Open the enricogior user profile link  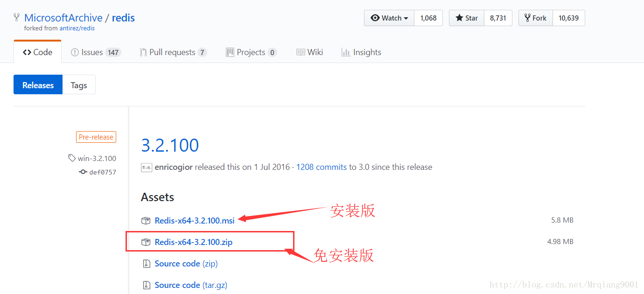tap(174, 167)
